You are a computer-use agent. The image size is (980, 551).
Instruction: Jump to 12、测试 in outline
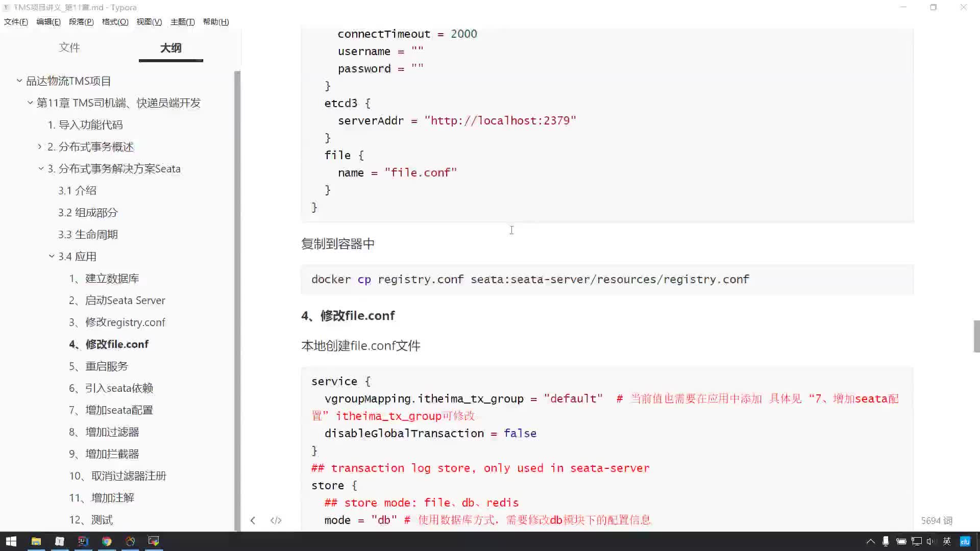[x=91, y=520]
